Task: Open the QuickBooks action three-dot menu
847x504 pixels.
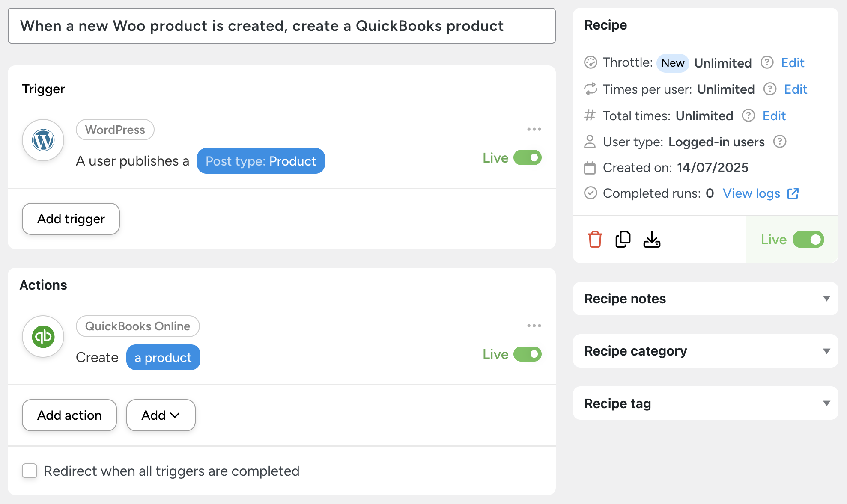Action: click(x=534, y=326)
